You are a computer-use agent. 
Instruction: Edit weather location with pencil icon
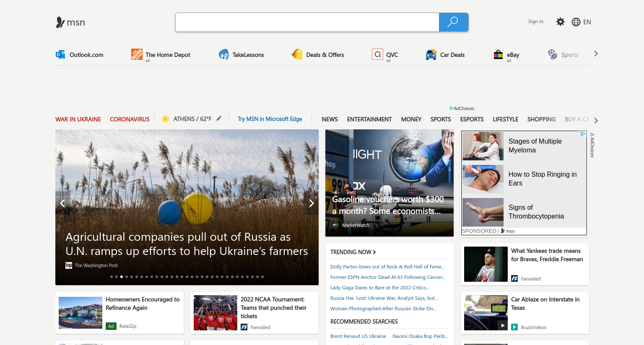(x=219, y=119)
